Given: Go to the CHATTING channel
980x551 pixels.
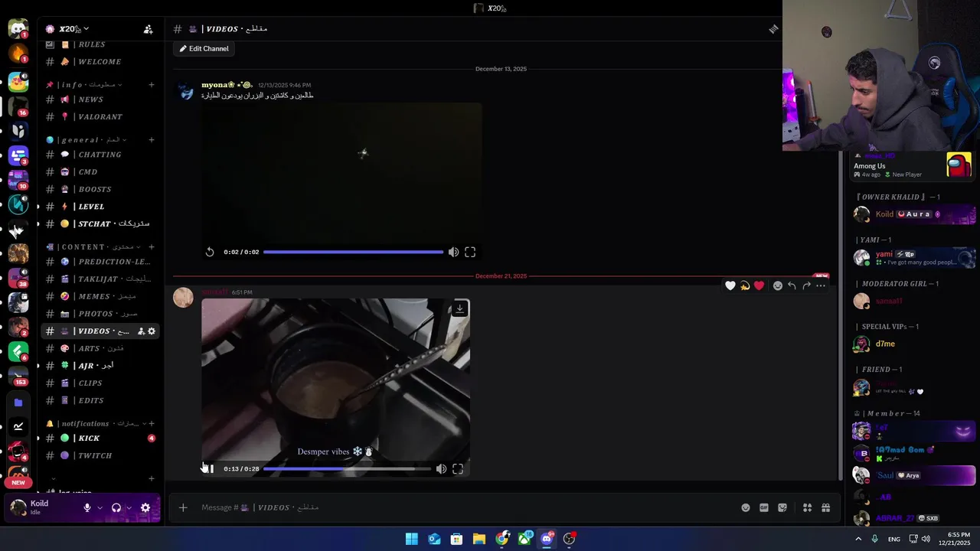Looking at the screenshot, I should pos(100,155).
